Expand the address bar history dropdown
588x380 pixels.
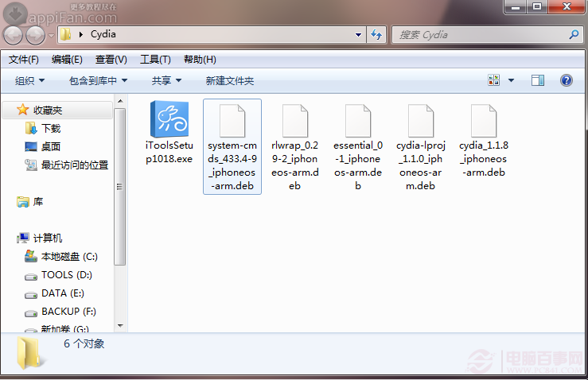359,35
